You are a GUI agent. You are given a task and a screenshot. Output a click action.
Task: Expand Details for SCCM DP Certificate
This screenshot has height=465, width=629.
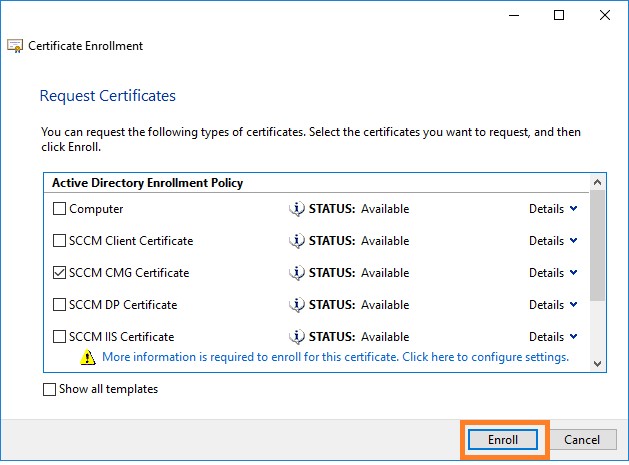coord(553,305)
